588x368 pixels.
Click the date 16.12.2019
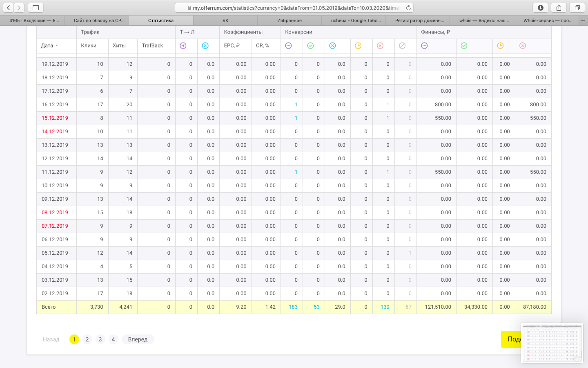[55, 105]
